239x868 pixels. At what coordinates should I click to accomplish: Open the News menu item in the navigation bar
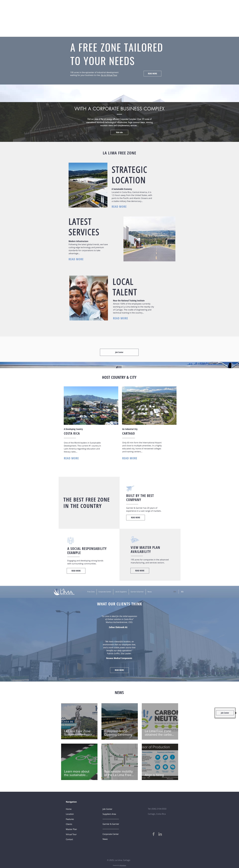pyautogui.click(x=149, y=592)
